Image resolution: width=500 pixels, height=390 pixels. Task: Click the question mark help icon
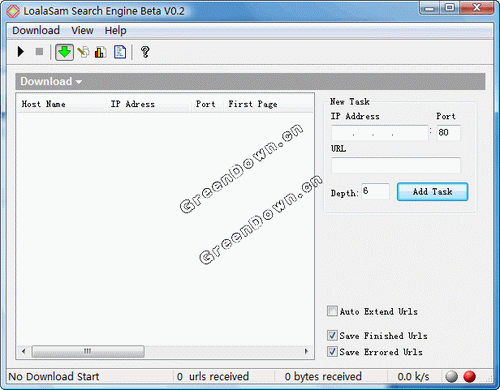coord(145,52)
